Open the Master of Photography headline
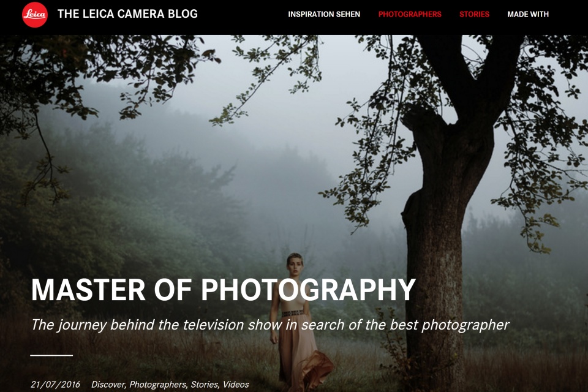Viewport: 588px width, 392px height. click(224, 290)
